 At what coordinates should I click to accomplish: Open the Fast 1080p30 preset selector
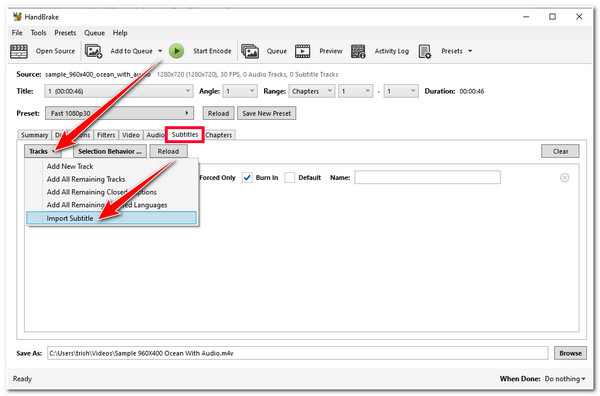(x=119, y=113)
